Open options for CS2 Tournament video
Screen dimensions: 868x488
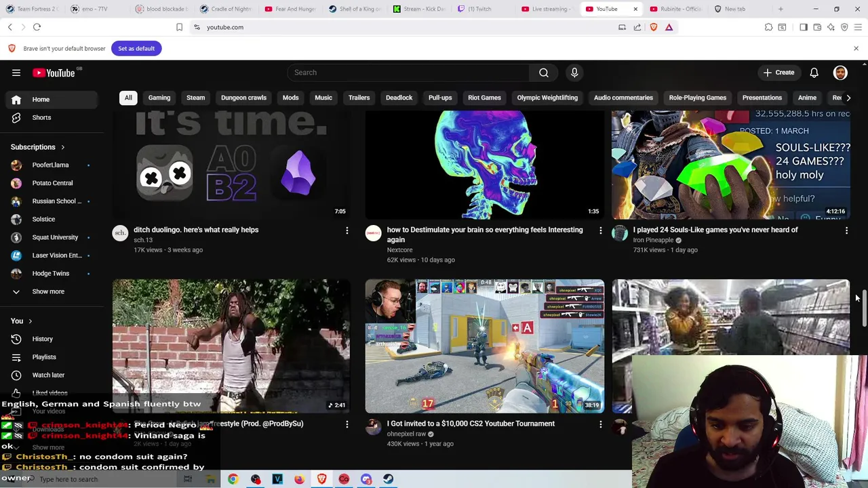click(600, 425)
